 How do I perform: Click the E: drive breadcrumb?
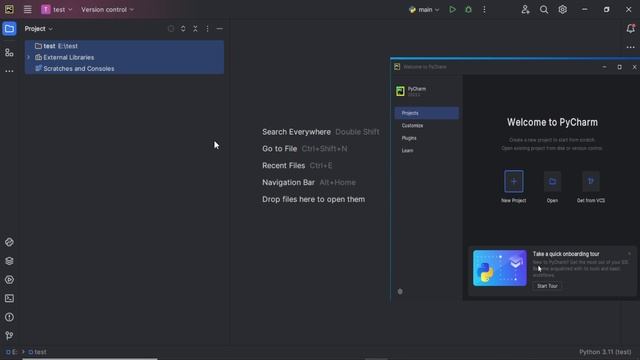pos(11,352)
